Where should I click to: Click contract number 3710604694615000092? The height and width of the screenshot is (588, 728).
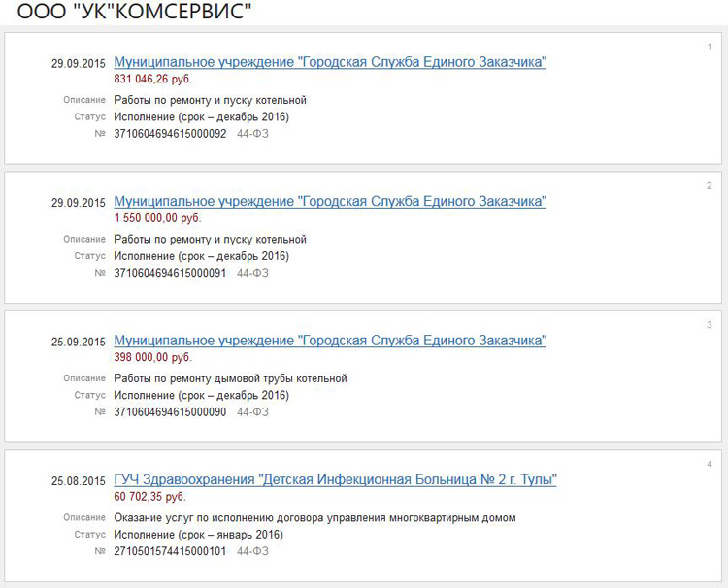(x=170, y=134)
